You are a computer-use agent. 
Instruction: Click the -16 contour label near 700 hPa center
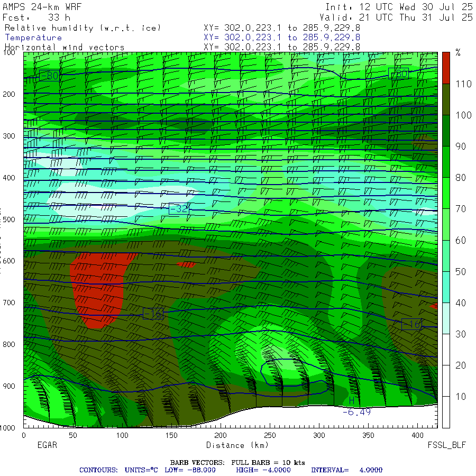(153, 314)
